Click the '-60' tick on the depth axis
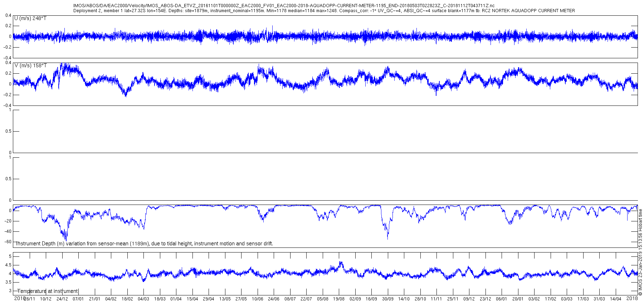The image size is (644, 304). click(8, 242)
